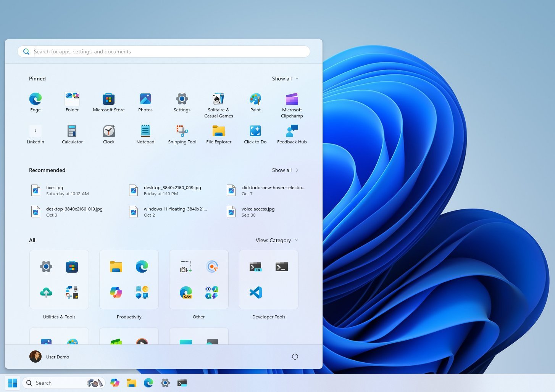Start Solitaire & Casual Games
The image size is (555, 392).
point(218,100)
